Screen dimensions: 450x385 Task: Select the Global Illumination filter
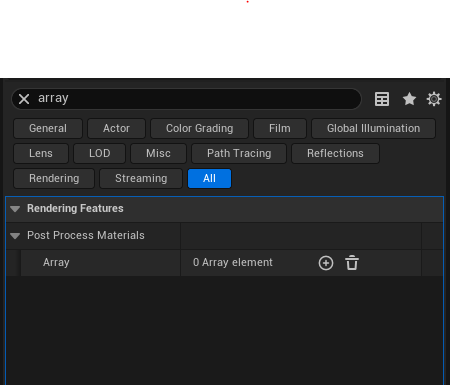click(373, 128)
